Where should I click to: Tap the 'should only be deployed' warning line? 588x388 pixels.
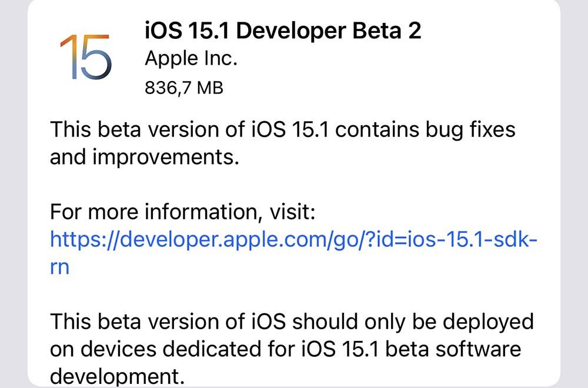click(413, 322)
